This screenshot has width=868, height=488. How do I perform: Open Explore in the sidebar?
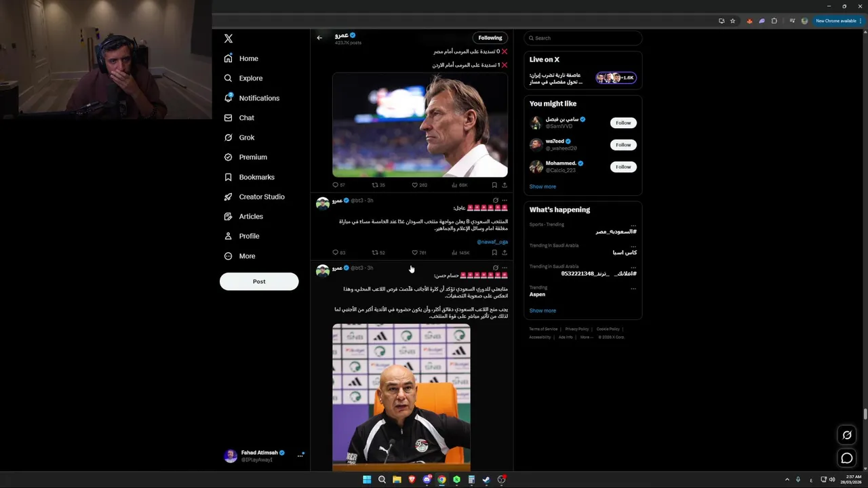pyautogui.click(x=243, y=78)
